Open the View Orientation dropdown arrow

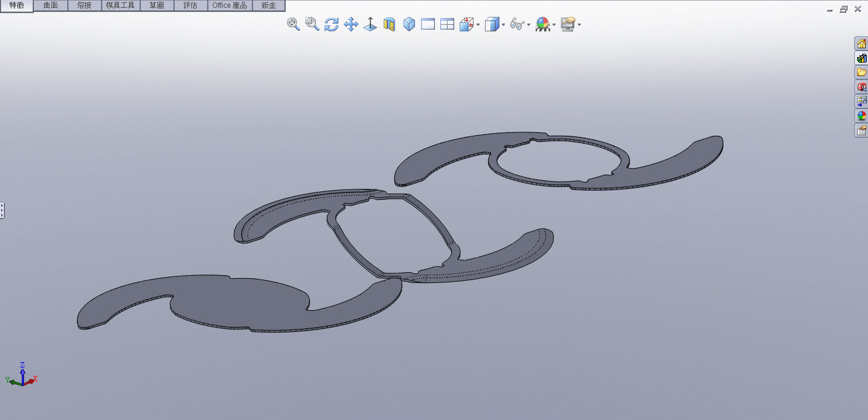(x=478, y=25)
